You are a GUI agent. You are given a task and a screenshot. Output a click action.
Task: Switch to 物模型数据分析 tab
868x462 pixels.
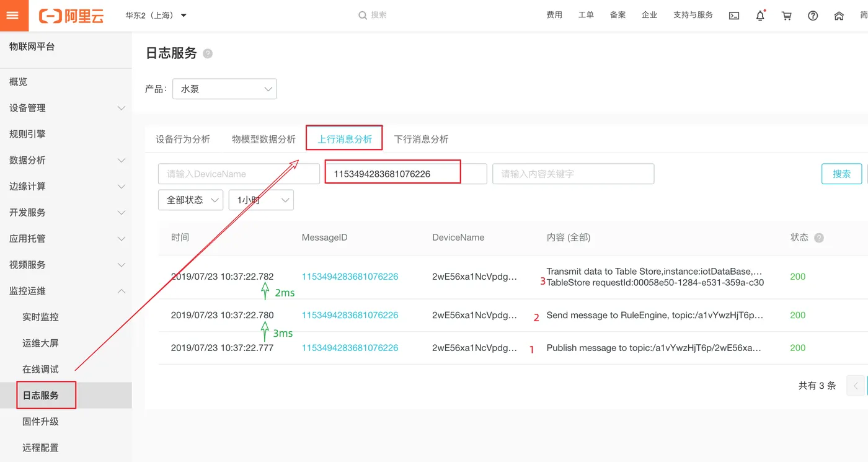tap(263, 139)
